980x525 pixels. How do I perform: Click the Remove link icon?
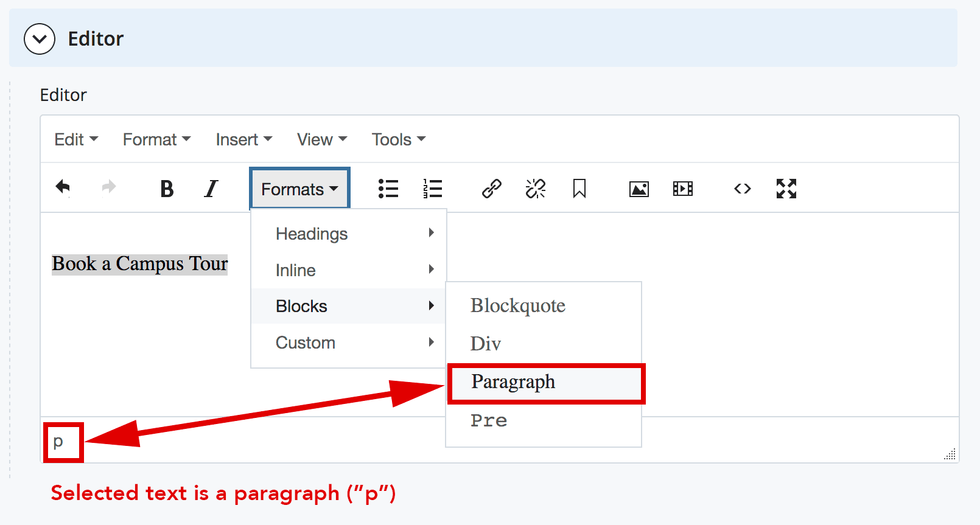536,189
